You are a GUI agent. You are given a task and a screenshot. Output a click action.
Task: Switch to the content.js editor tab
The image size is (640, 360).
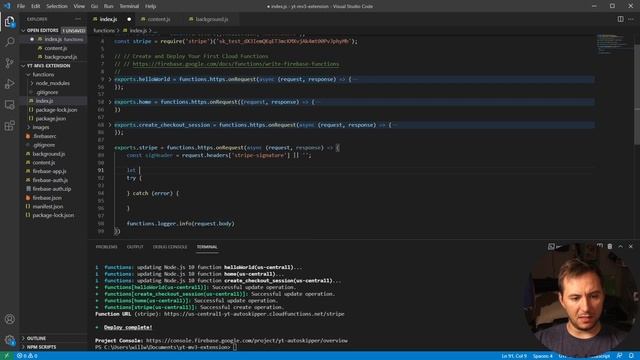pos(159,19)
